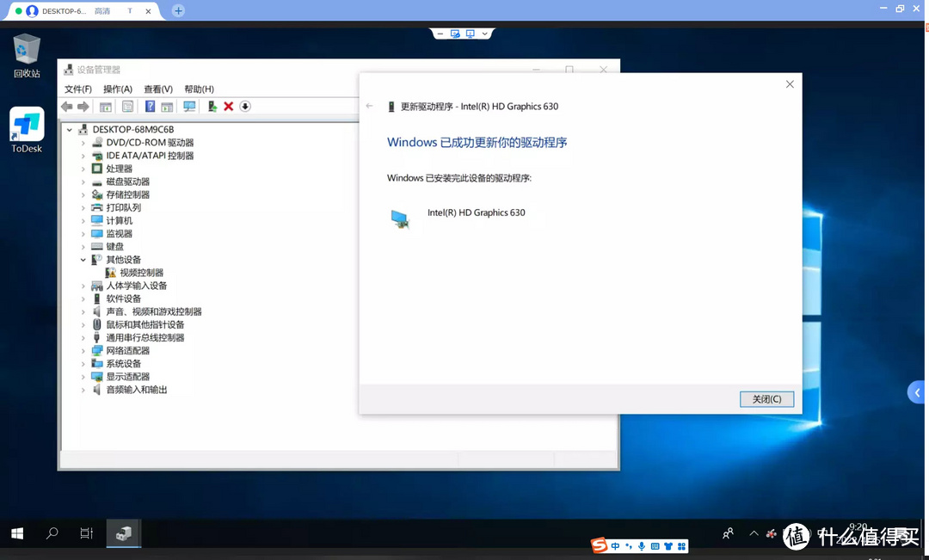Image resolution: width=929 pixels, height=560 pixels.
Task: Open the ToDesk desktop shortcut
Action: [x=27, y=131]
